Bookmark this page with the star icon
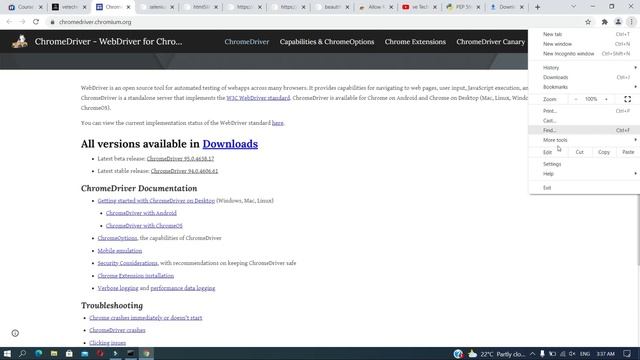640x360 pixels. (x=588, y=22)
